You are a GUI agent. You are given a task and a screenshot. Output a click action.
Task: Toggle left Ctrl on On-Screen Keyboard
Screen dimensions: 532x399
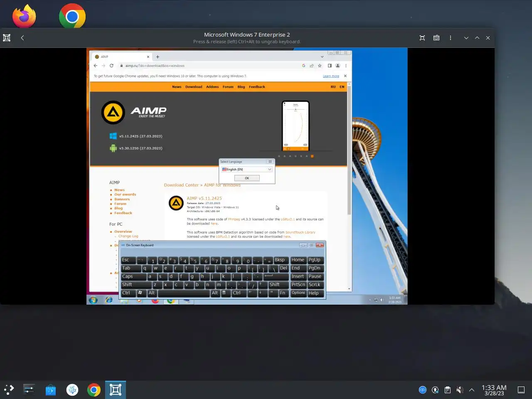click(128, 293)
